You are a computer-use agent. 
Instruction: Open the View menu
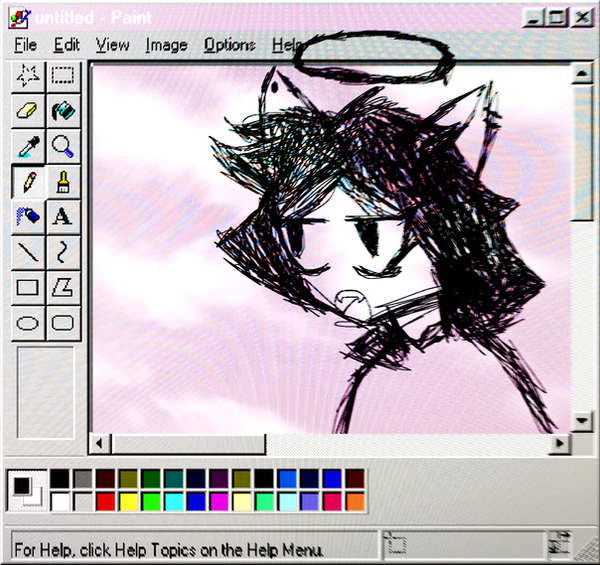point(112,45)
